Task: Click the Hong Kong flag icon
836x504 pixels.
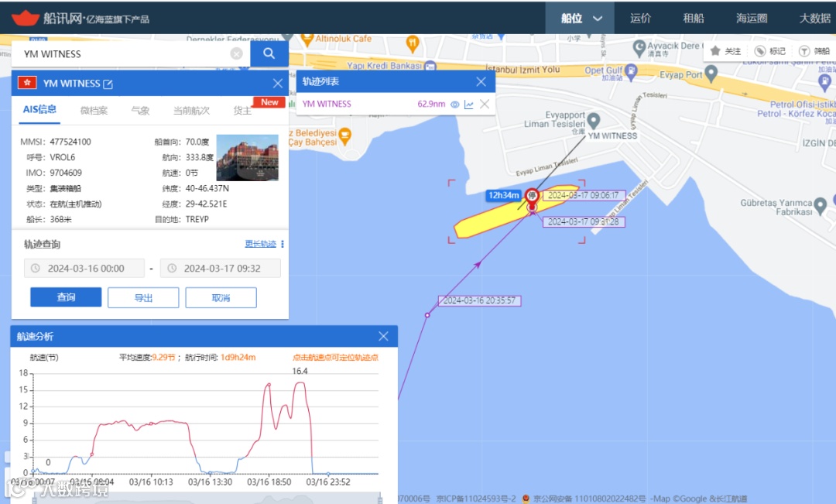Action: click(27, 83)
